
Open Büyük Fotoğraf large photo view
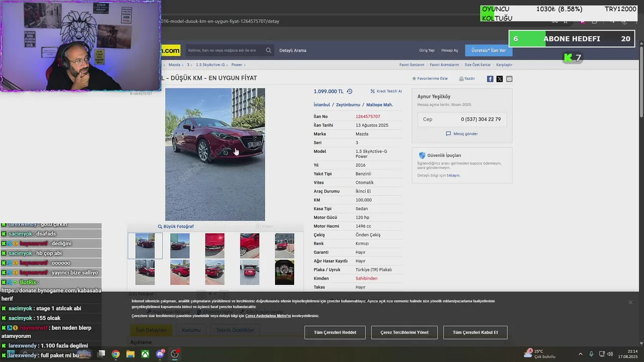pyautogui.click(x=176, y=227)
